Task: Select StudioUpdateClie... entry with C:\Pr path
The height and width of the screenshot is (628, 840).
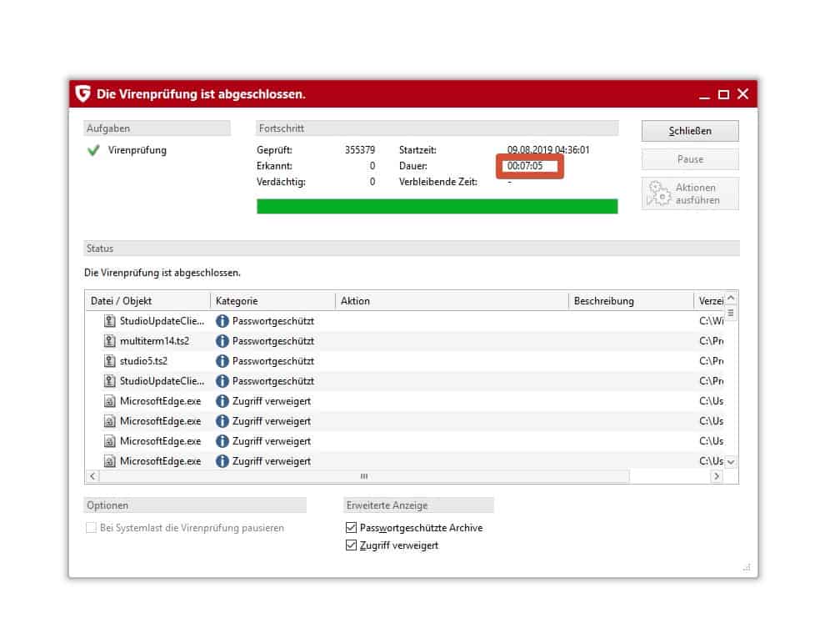Action: pos(404,381)
